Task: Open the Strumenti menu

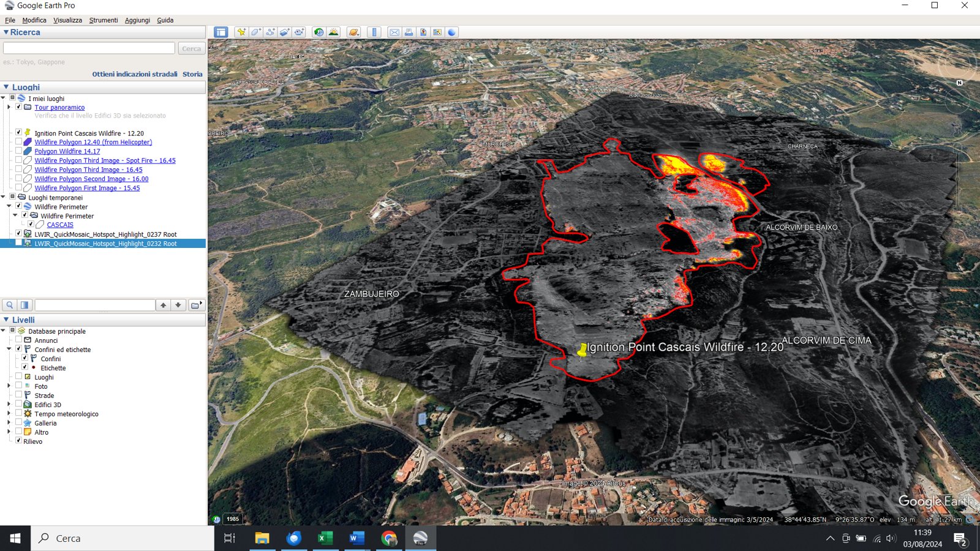Action: point(104,20)
